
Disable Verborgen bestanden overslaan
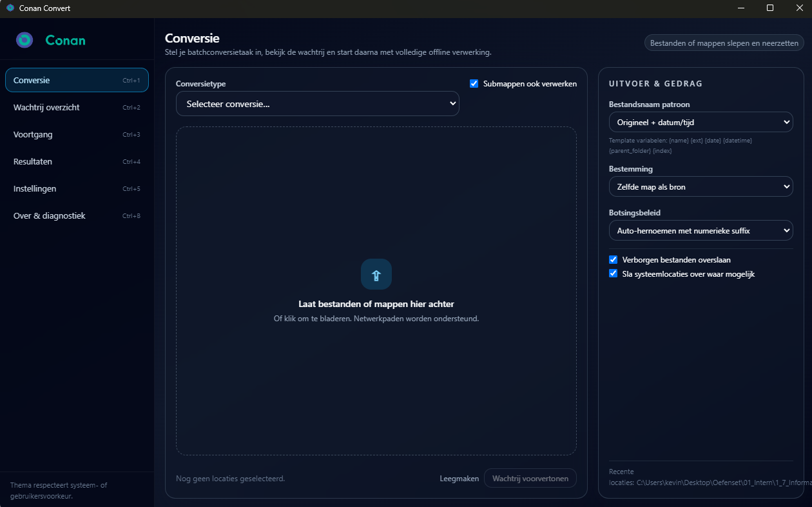613,259
